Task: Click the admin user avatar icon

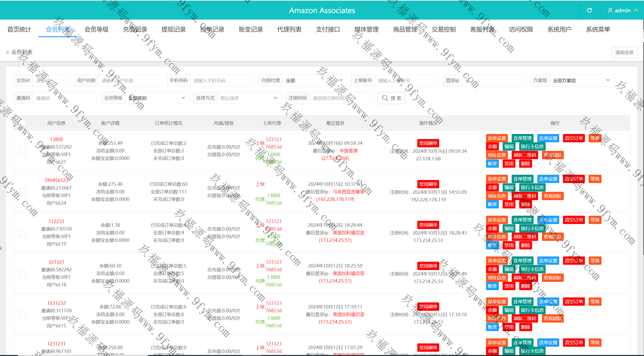Action: [x=610, y=10]
